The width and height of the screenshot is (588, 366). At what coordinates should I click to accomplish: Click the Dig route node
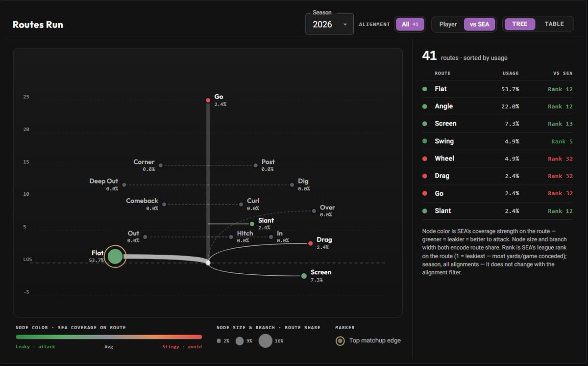click(292, 185)
